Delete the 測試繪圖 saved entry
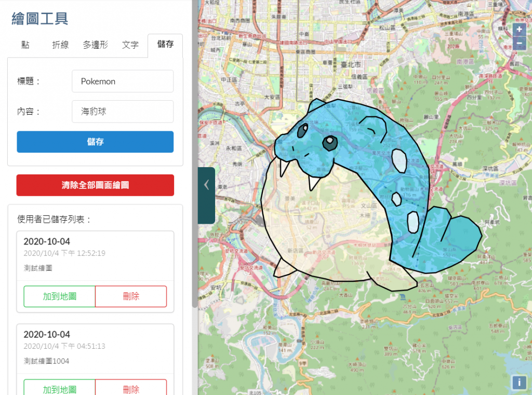The height and width of the screenshot is (395, 532). click(x=131, y=296)
